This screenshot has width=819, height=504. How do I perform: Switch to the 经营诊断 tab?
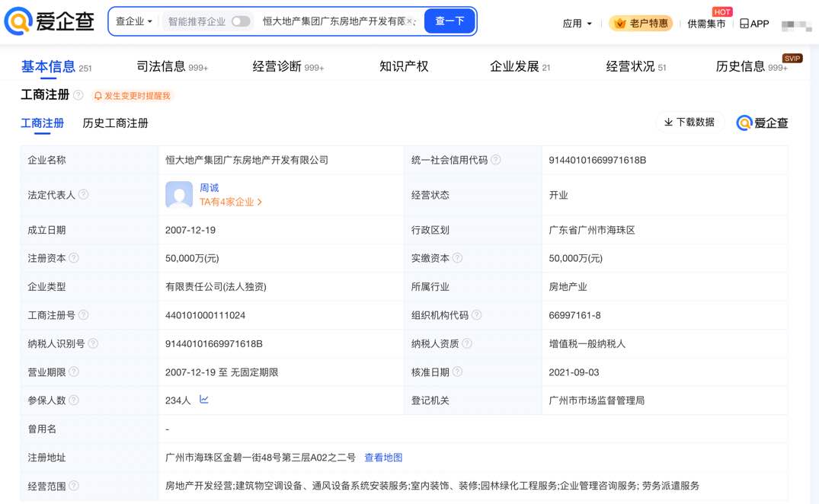coord(288,67)
